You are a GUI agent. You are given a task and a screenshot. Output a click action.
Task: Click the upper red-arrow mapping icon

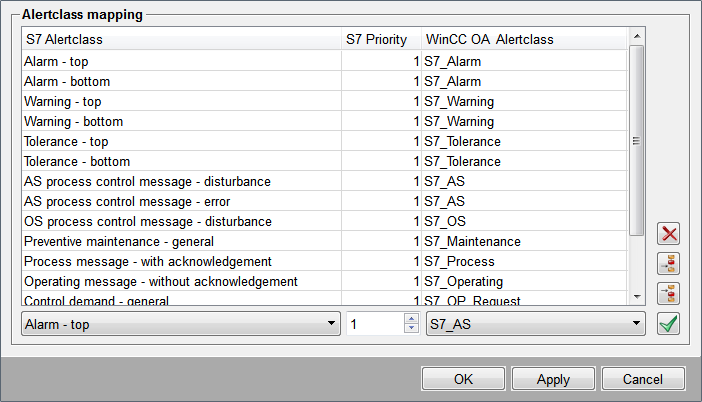tap(668, 264)
